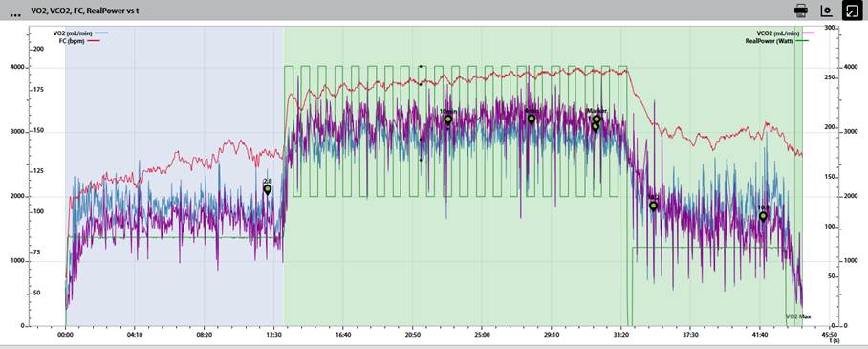Collapse the chart with the shrink-view icon

click(x=851, y=10)
